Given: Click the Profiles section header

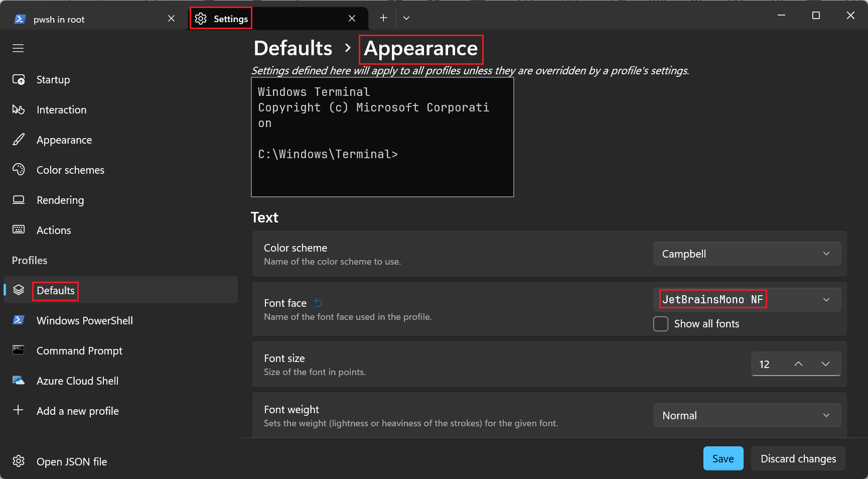Looking at the screenshot, I should click(30, 260).
